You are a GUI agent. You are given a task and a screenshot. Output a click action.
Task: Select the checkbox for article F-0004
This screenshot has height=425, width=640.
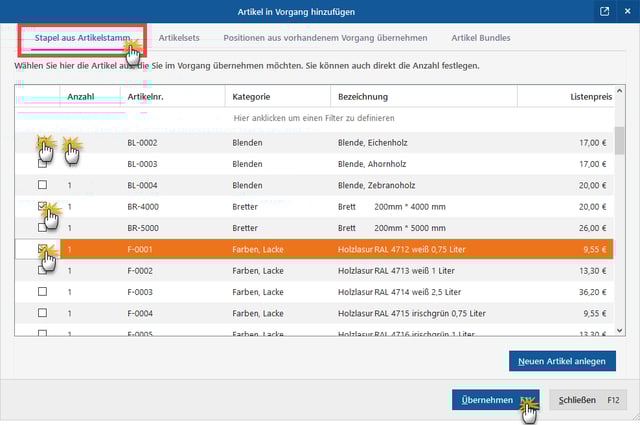click(x=42, y=312)
